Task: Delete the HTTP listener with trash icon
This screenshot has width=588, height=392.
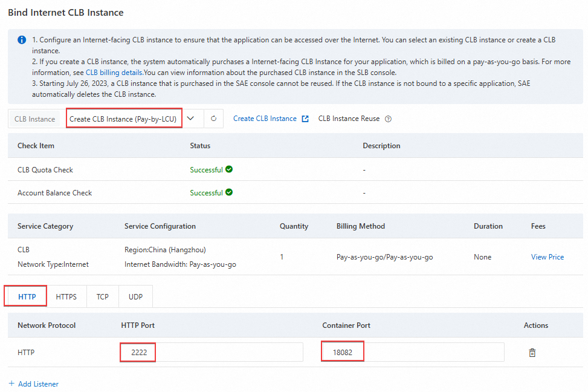Action: pyautogui.click(x=532, y=353)
